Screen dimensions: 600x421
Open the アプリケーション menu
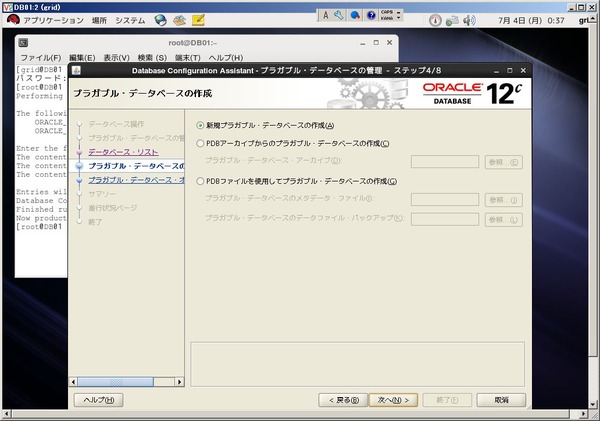(53, 20)
